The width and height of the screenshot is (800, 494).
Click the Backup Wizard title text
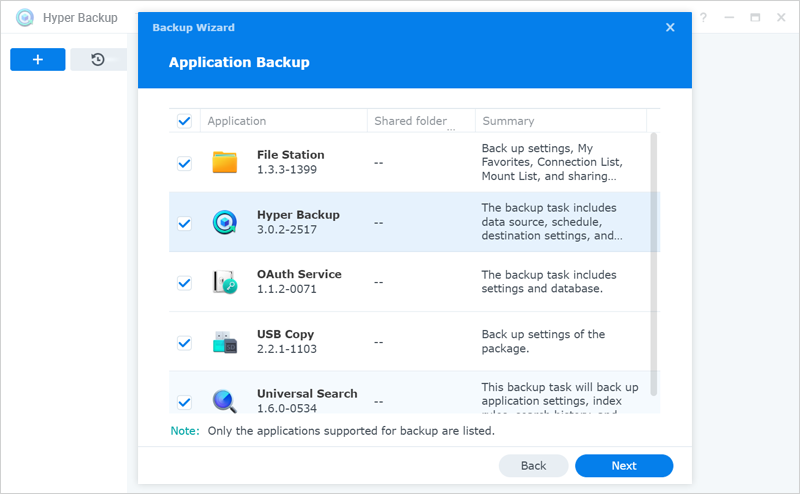click(193, 28)
